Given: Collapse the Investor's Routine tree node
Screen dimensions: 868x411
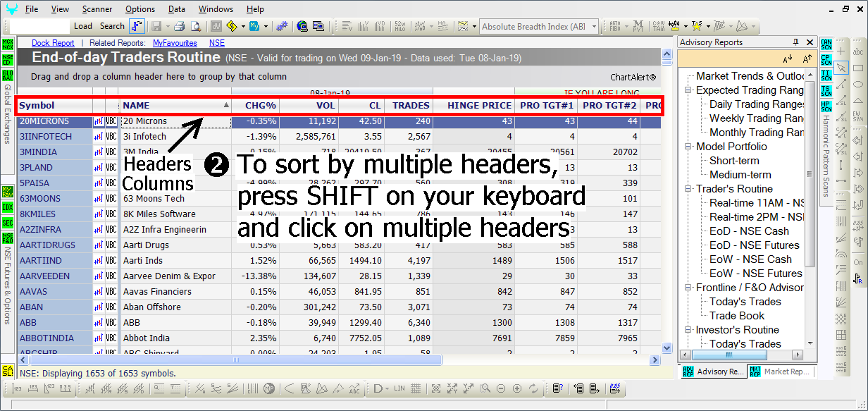Looking at the screenshot, I should (x=688, y=330).
